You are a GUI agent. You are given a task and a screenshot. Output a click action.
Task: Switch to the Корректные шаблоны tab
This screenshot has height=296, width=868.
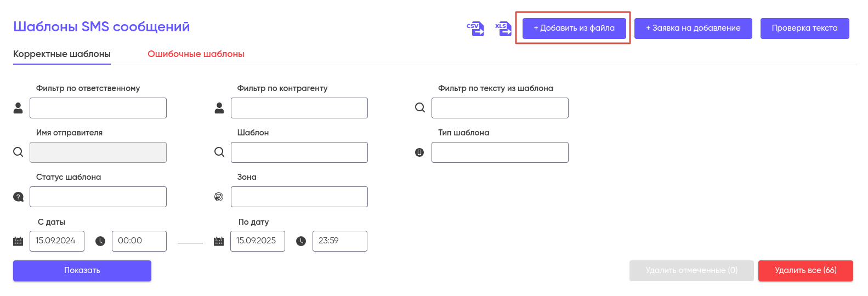click(x=62, y=54)
